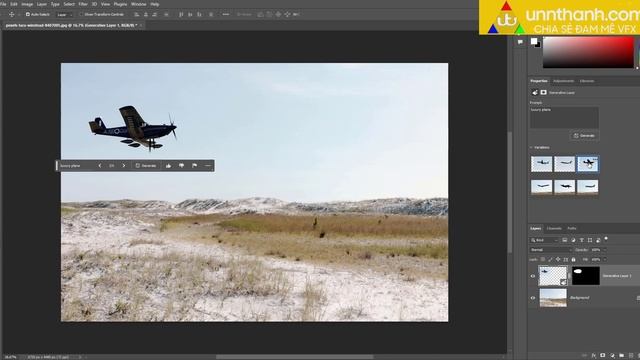The height and width of the screenshot is (360, 640).
Task: Switch to the Adjustments tab
Action: pos(563,81)
